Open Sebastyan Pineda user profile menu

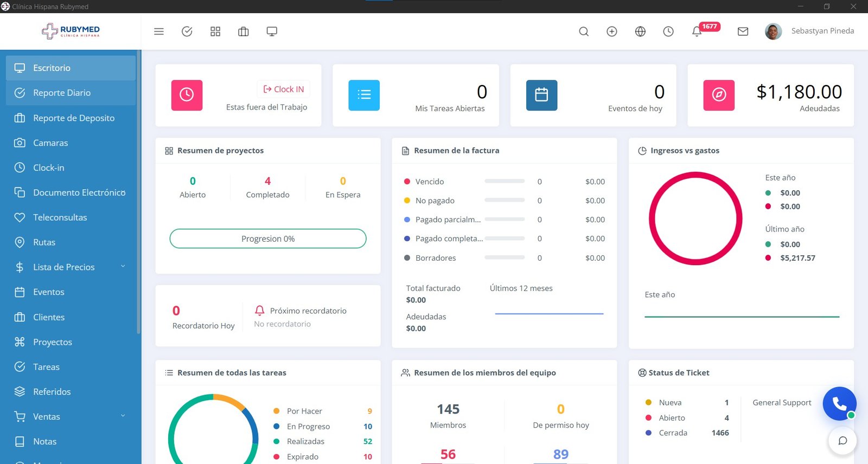pos(810,31)
